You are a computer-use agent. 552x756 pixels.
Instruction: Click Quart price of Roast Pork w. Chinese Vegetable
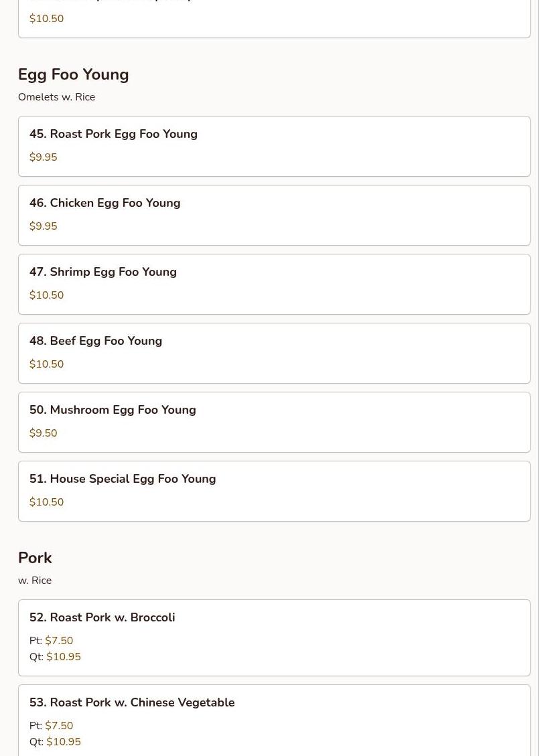(64, 742)
